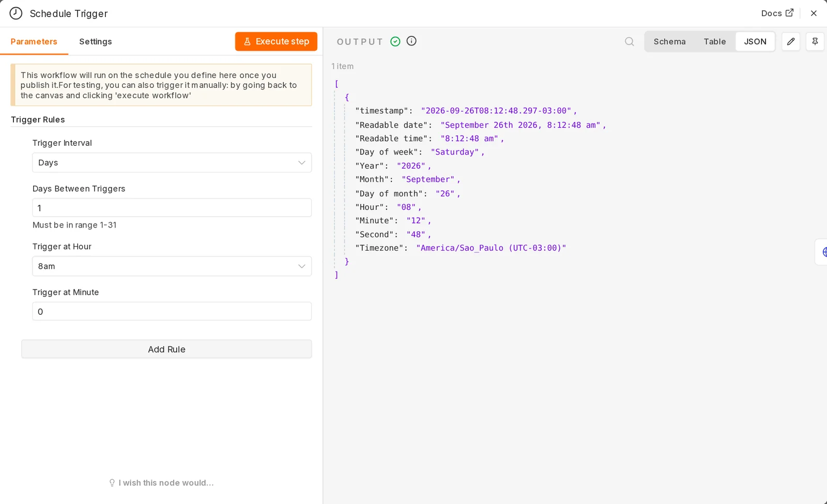Click the 'Must be in range 1-31' hint

point(74,225)
